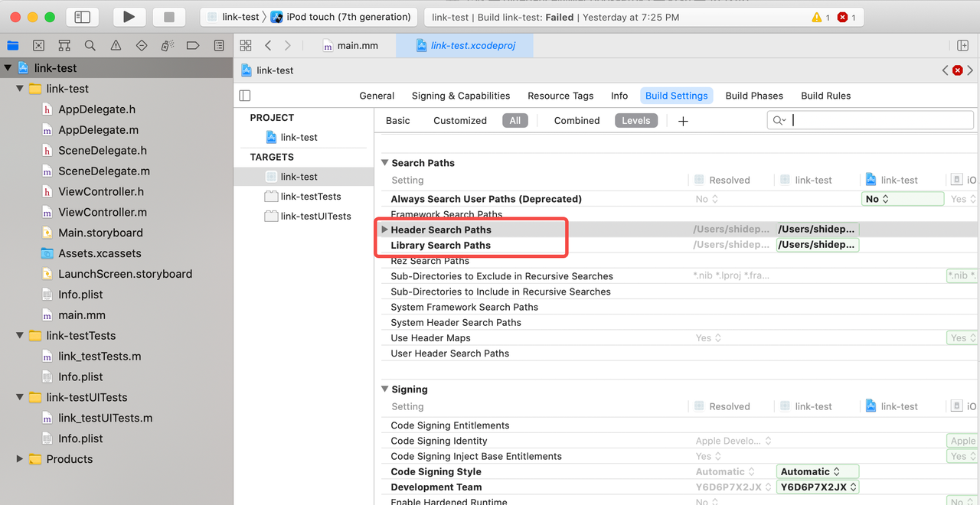Viewport: 980px width, 505px height.
Task: Click the search magnifier filter icon
Action: pos(779,120)
